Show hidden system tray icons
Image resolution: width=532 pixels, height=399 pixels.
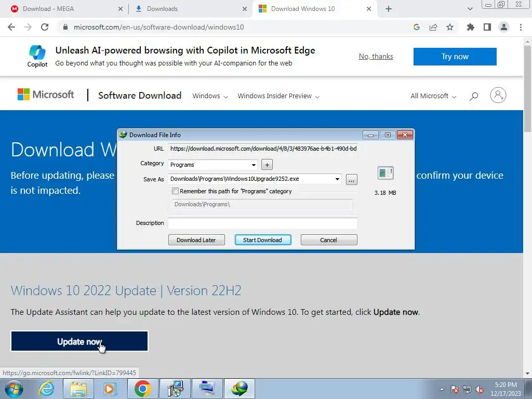point(442,390)
